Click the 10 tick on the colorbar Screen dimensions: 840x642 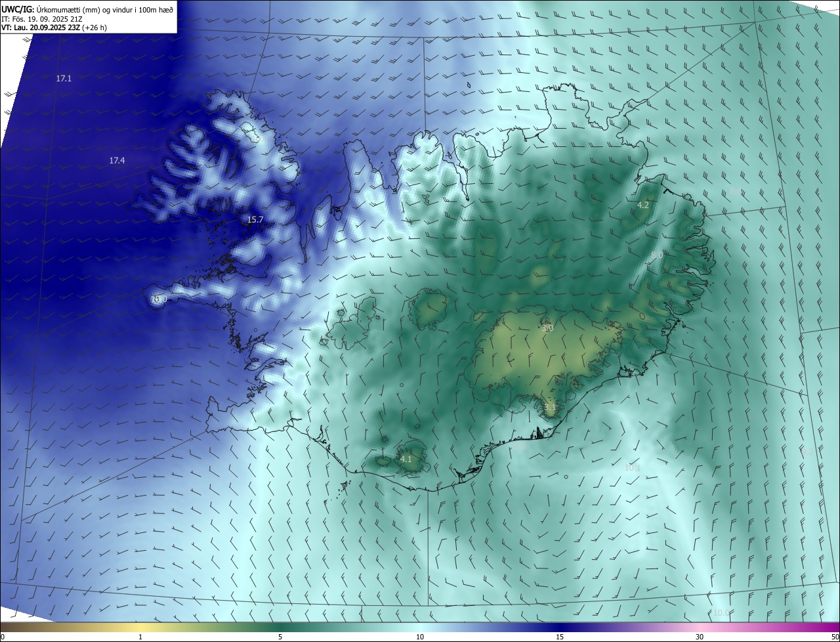click(420, 637)
